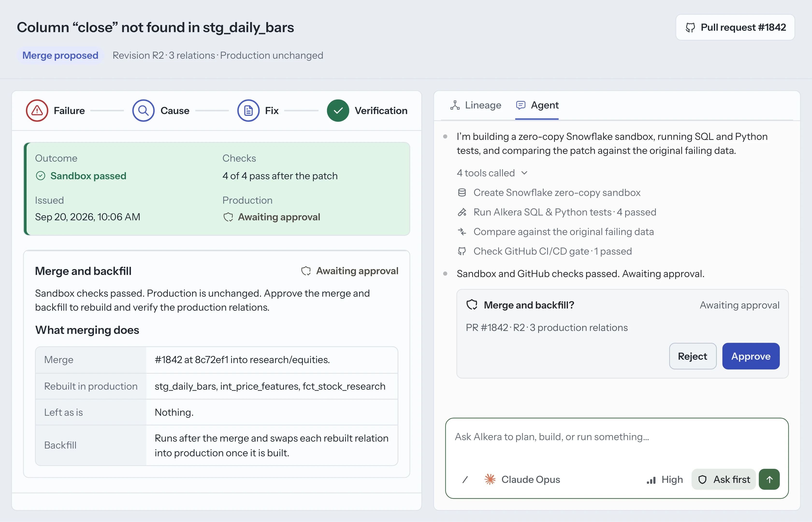Click the shield icon in Merge and backfill? card
812x522 pixels.
click(472, 305)
